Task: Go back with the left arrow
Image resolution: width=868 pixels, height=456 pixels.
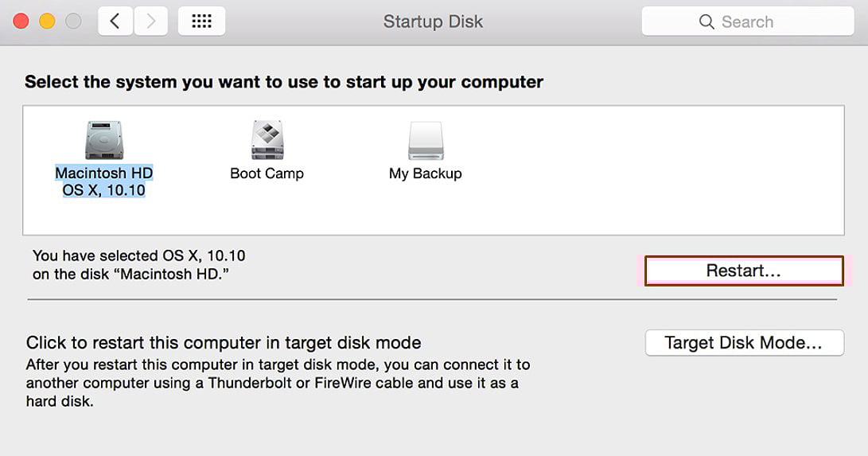Action: pyautogui.click(x=115, y=21)
